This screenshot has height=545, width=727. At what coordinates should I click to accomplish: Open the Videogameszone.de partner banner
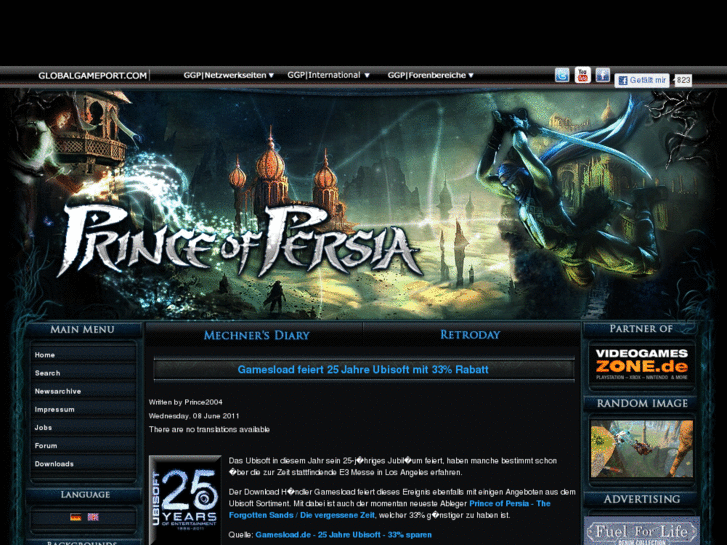tap(642, 364)
